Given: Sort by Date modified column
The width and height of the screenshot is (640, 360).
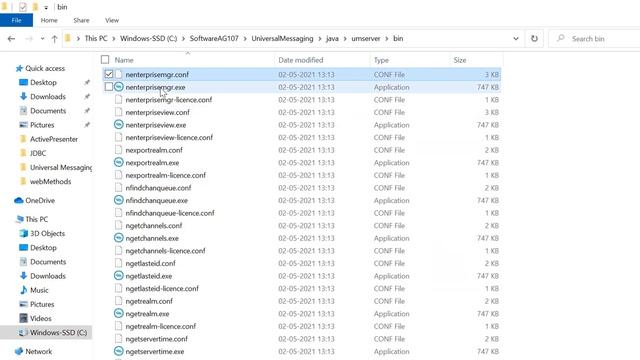Looking at the screenshot, I should click(301, 60).
